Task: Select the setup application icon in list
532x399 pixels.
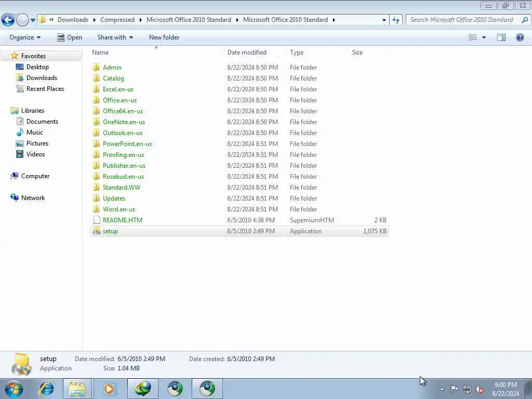Action: coord(97,231)
